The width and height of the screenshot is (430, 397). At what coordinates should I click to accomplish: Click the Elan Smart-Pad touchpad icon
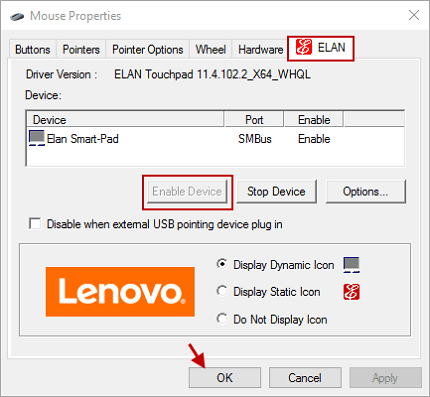tap(37, 138)
